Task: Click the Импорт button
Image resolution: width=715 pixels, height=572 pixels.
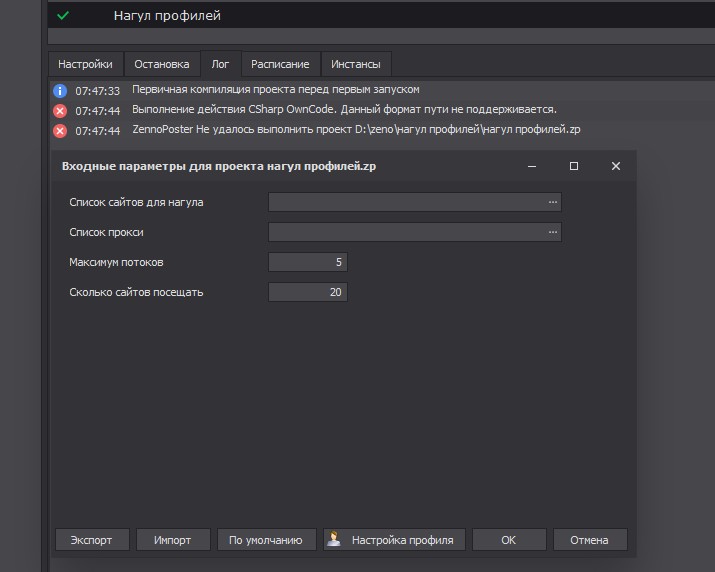Action: coord(172,540)
